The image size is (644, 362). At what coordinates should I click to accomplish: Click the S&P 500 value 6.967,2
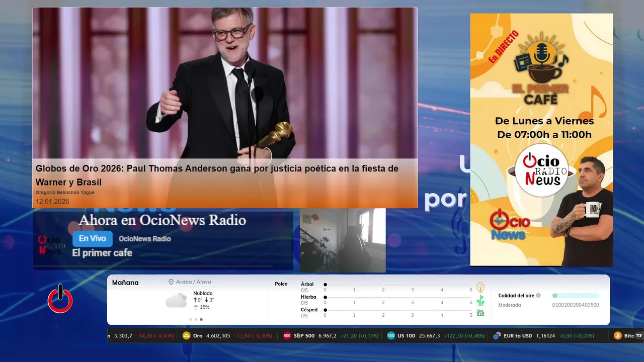click(328, 336)
